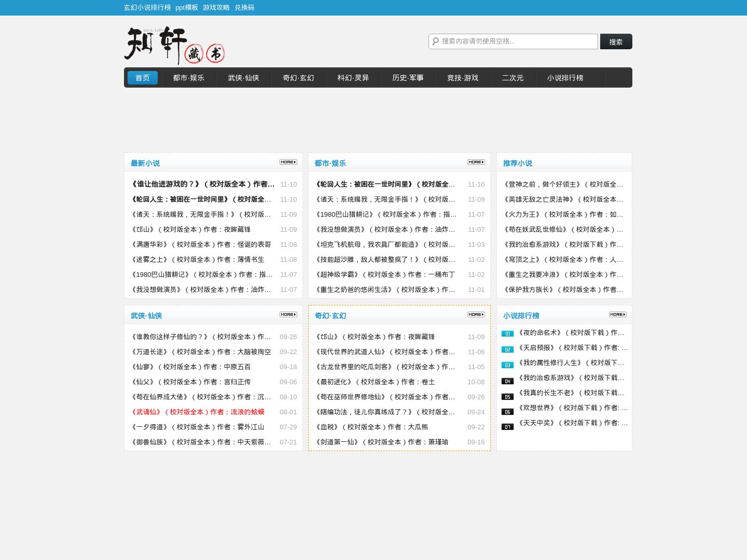Open 《保护我方族长》 novel link
The width and height of the screenshot is (747, 560).
(x=563, y=289)
